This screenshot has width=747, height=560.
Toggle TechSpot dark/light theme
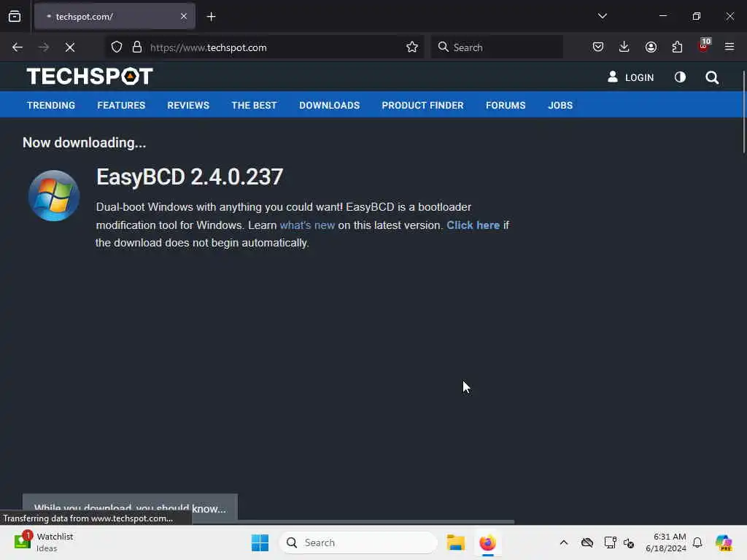[681, 77]
